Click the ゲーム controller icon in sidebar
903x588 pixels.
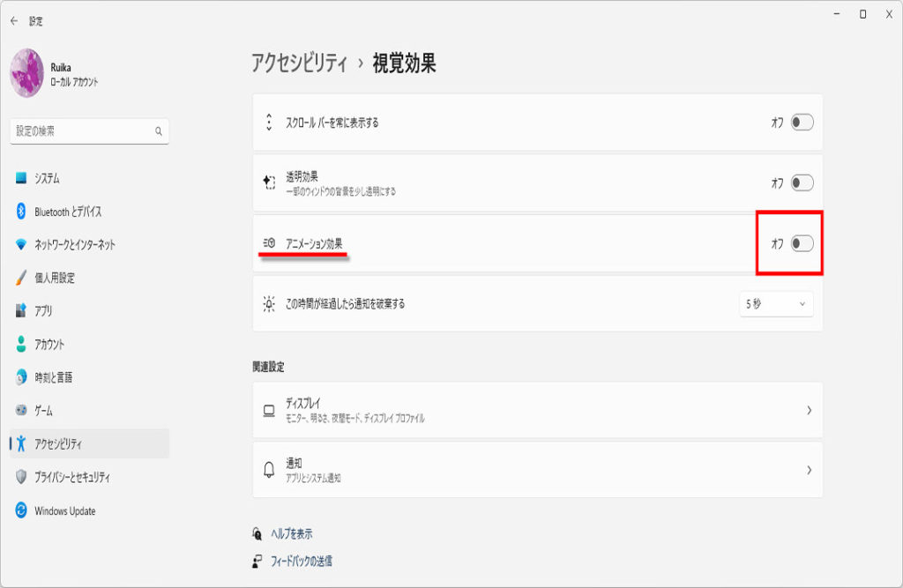[x=22, y=411]
